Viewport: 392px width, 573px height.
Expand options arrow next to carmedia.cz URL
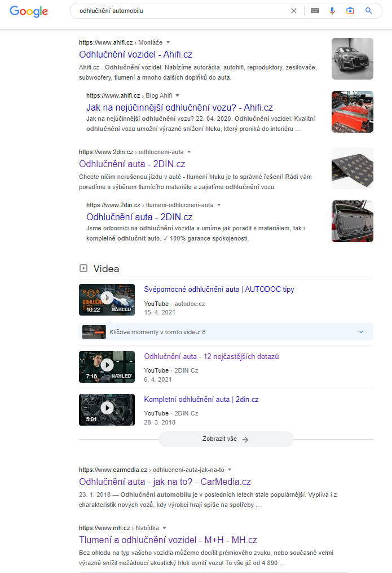230,470
